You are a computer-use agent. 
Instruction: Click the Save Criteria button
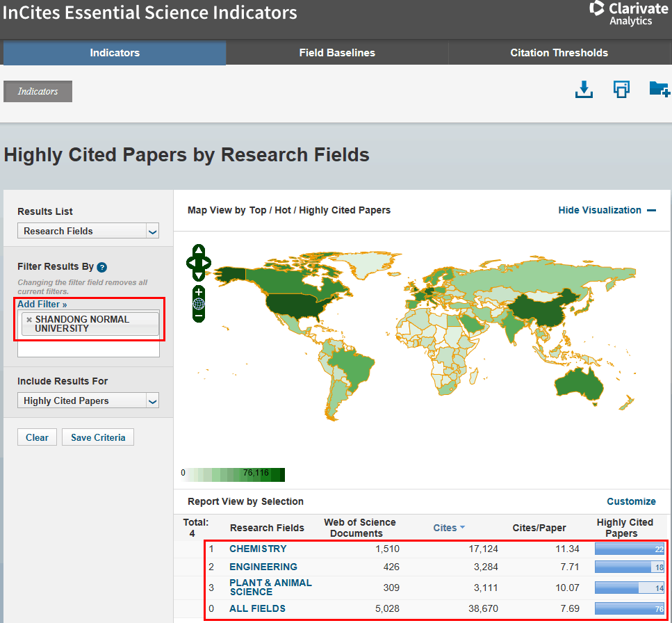click(x=98, y=437)
